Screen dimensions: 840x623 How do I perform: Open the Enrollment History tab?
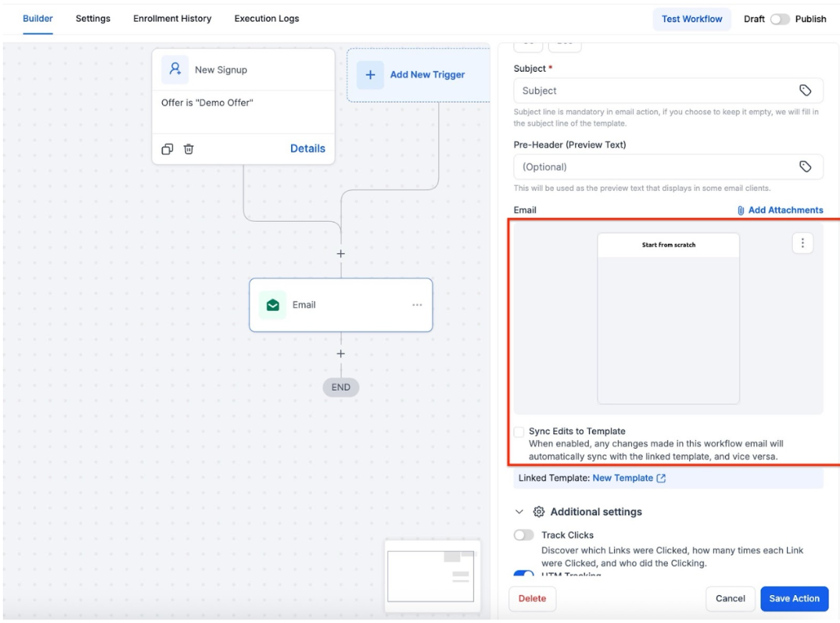tap(172, 19)
